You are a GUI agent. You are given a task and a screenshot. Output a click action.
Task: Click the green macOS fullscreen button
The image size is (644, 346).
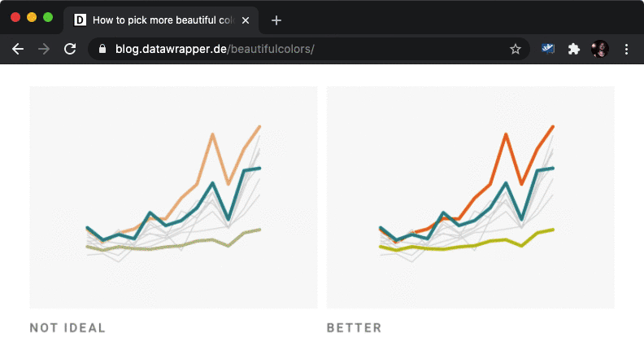point(48,17)
